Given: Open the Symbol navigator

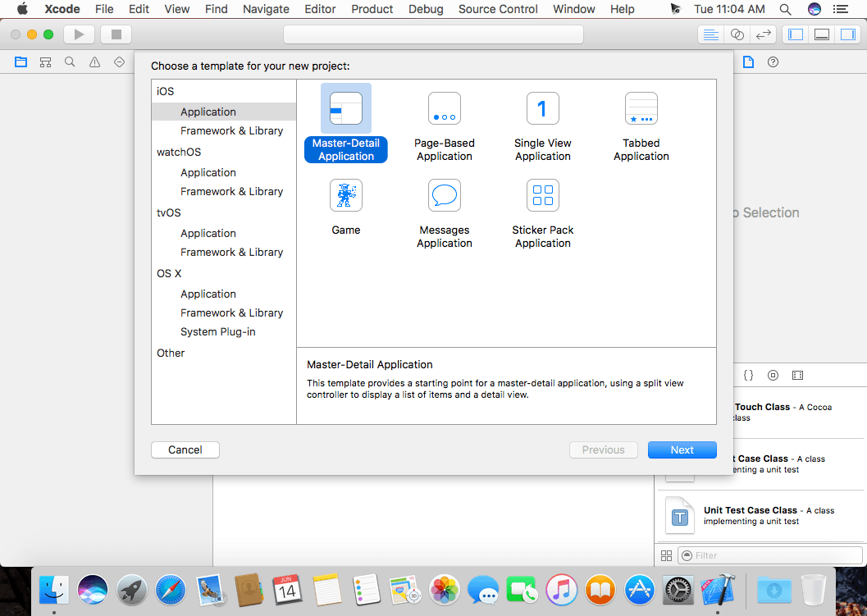Looking at the screenshot, I should 45,62.
